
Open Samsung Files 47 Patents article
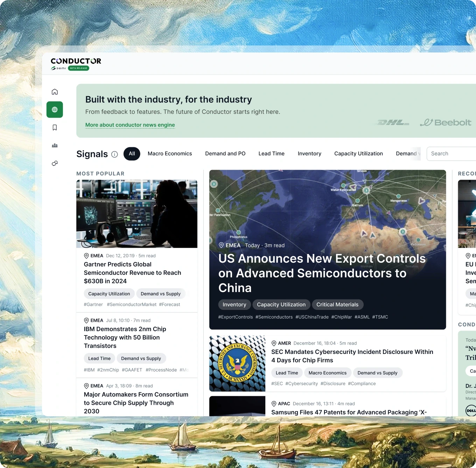click(349, 412)
